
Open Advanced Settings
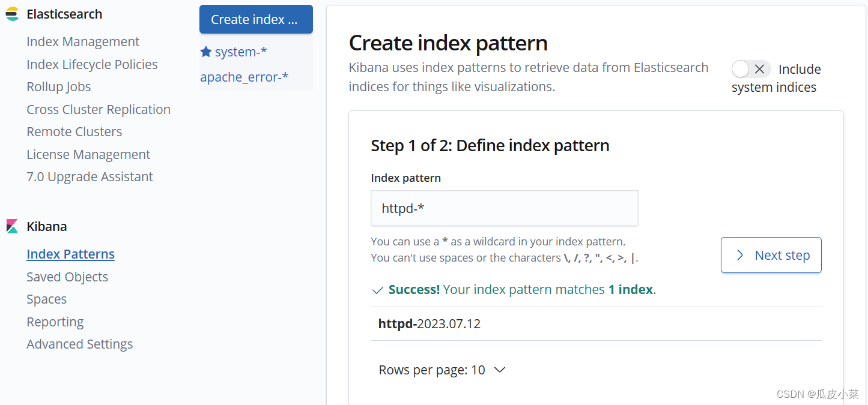[x=80, y=344]
